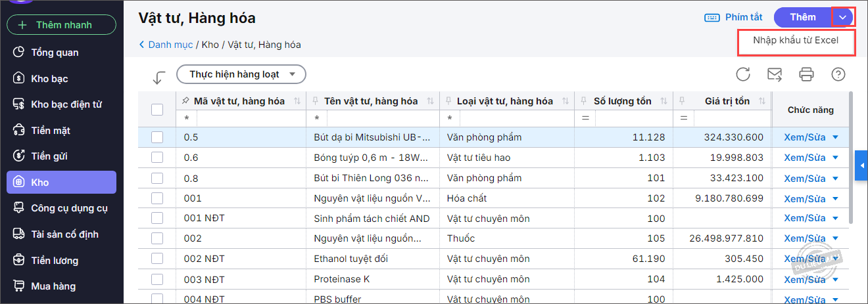Open the help question mark icon
Image resolution: width=868 pixels, height=304 pixels.
pos(838,74)
